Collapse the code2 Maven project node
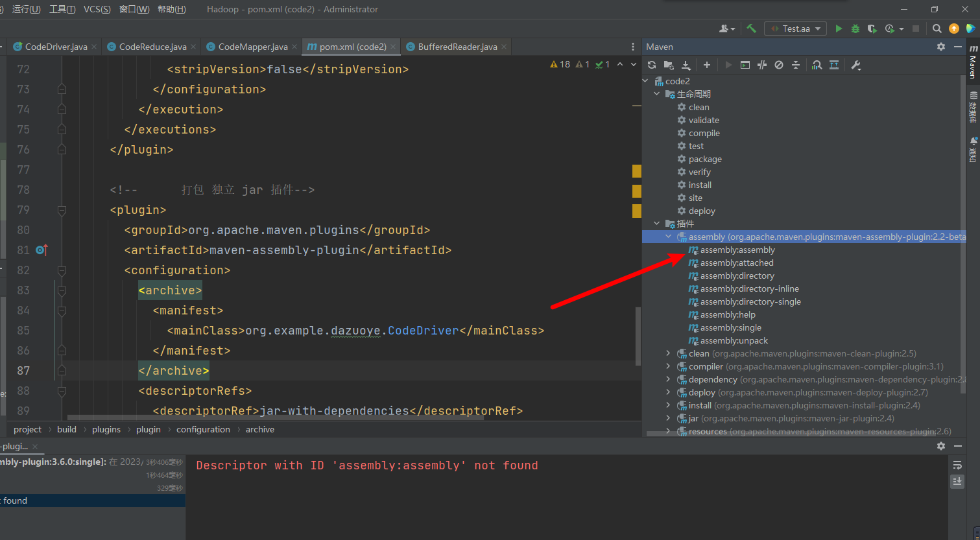The image size is (980, 540). (645, 81)
